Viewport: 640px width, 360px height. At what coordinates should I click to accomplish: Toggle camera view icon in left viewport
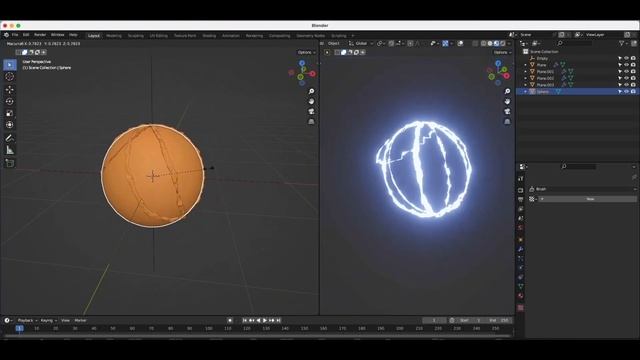coord(311,111)
